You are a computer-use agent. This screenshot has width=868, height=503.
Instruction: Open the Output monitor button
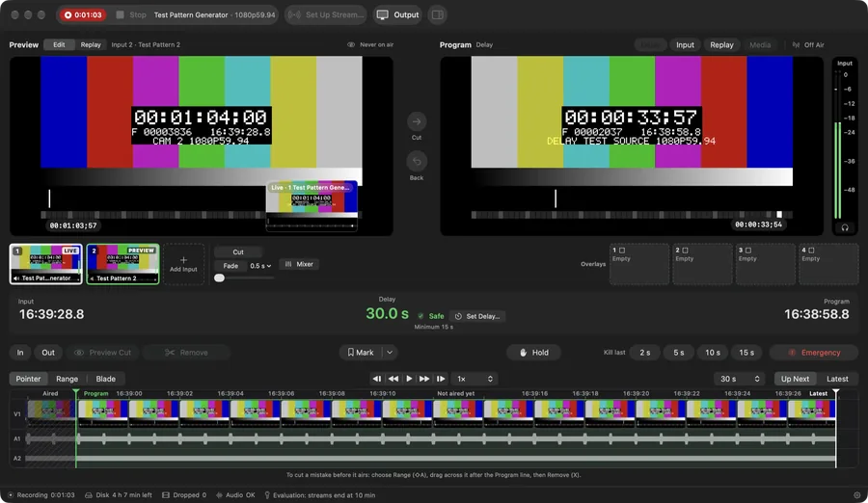click(398, 15)
